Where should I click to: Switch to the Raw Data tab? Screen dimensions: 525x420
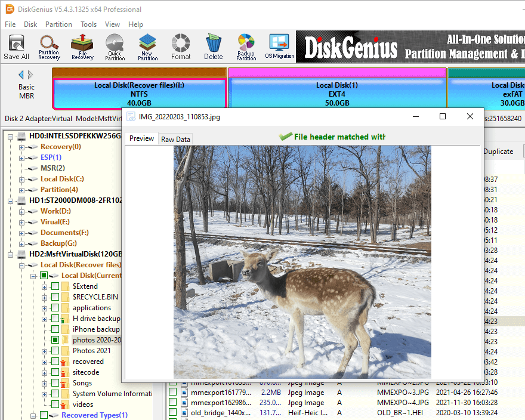175,139
